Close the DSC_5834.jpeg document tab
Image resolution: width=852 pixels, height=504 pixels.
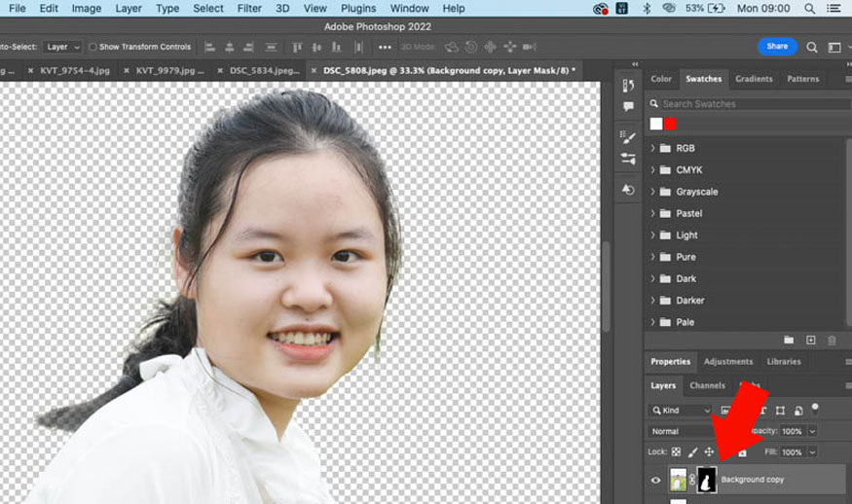220,71
